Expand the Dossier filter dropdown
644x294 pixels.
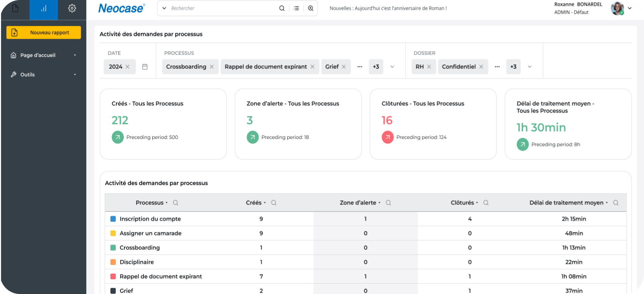tap(530, 67)
